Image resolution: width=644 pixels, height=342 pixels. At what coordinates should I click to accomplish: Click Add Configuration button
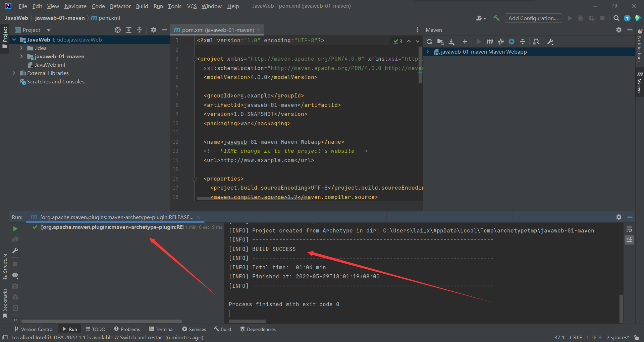533,18
